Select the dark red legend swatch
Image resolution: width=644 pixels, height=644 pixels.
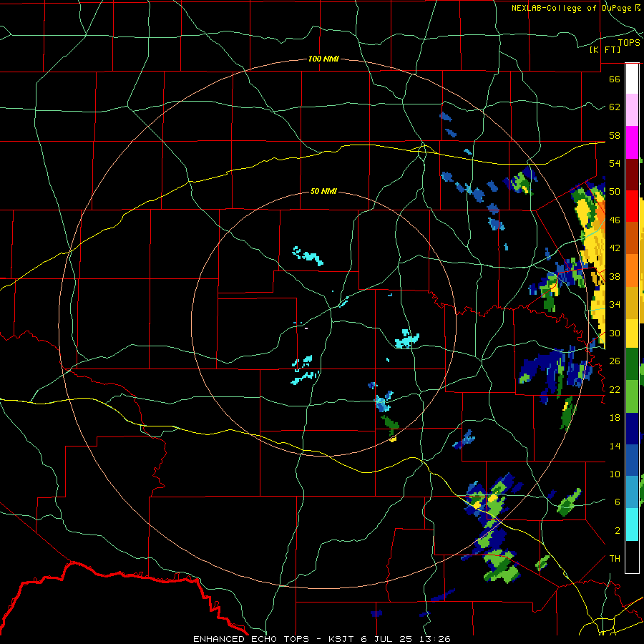coord(632,174)
